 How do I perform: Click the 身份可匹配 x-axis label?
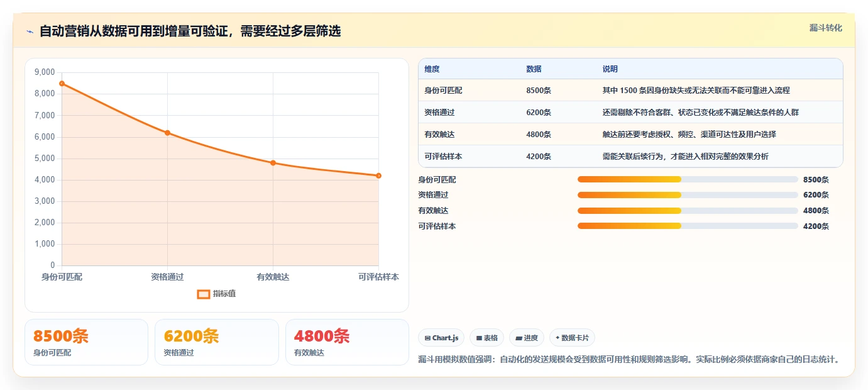[x=62, y=277]
